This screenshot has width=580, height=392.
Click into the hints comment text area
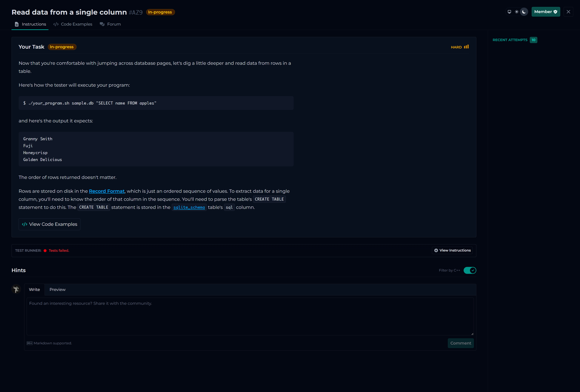click(250, 316)
